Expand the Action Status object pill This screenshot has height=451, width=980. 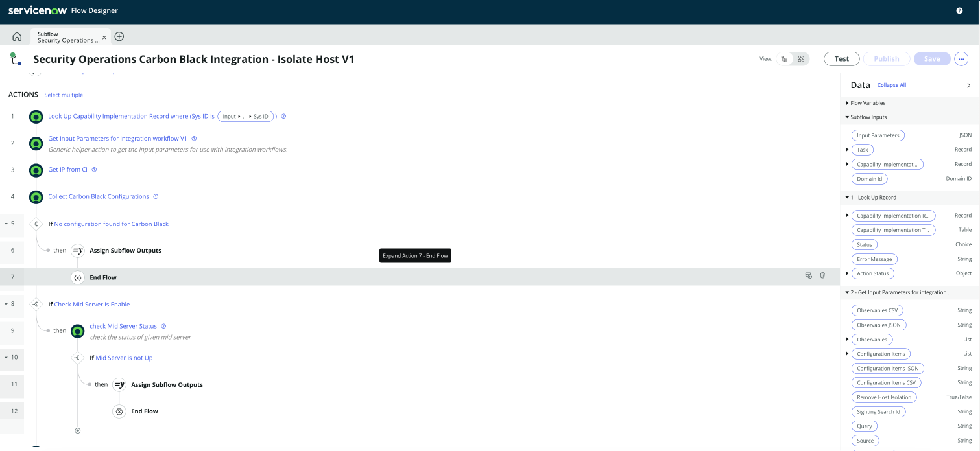[x=848, y=273]
